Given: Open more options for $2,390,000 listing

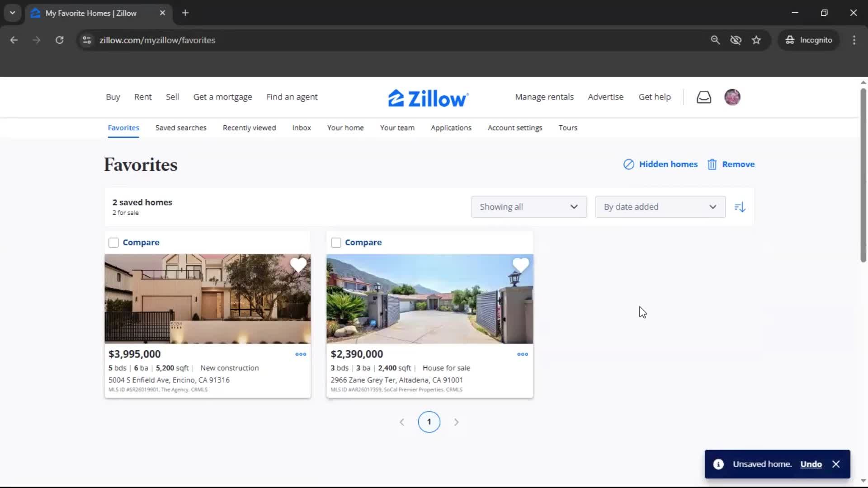Looking at the screenshot, I should (x=523, y=354).
